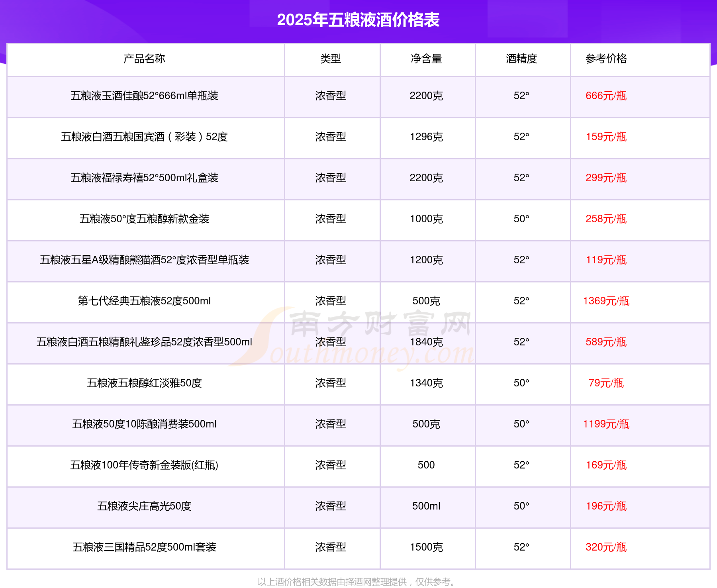
Task: Click price 1199元/瓶
Action: 606,424
